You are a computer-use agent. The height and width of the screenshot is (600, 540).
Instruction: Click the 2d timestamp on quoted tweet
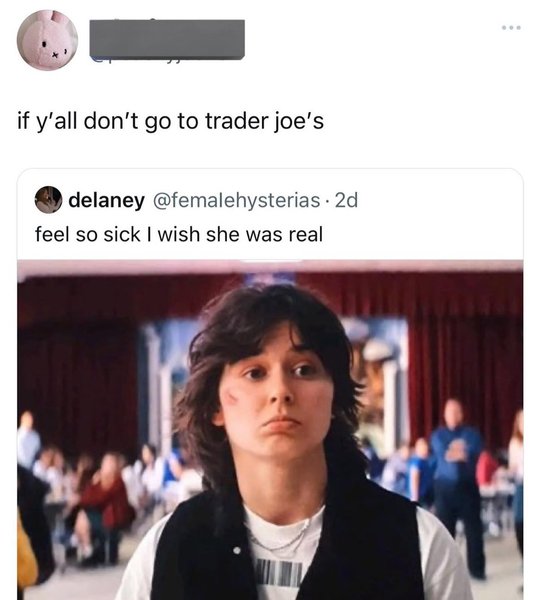click(x=346, y=200)
